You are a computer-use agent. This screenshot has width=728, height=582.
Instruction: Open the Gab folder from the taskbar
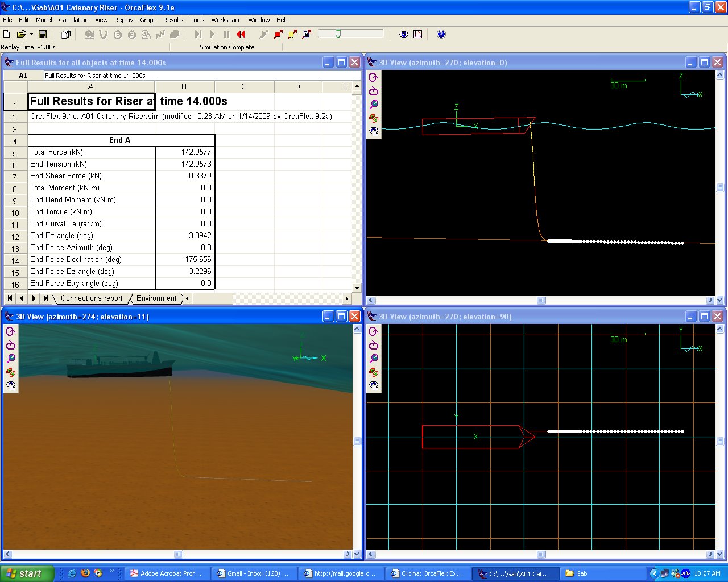click(x=603, y=573)
